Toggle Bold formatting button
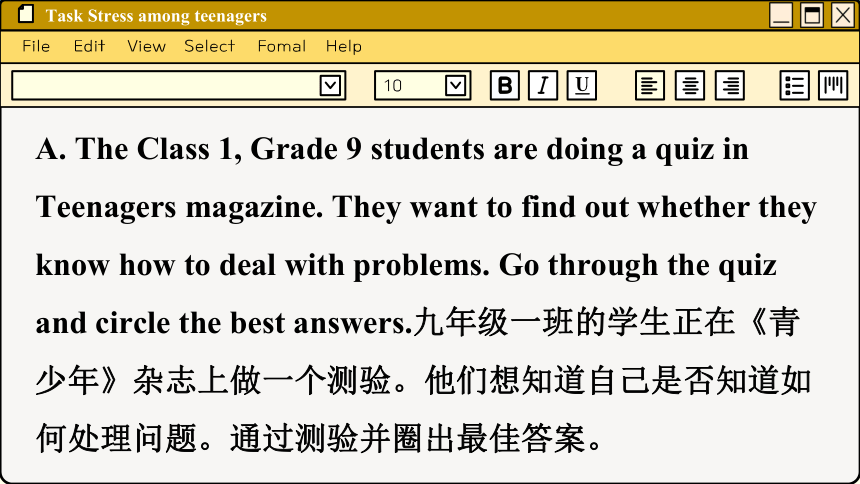 (505, 85)
